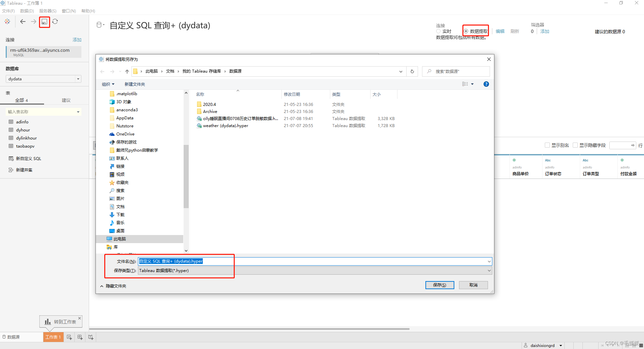Switch to the 工作表 1 tab
The width and height of the screenshot is (644, 349).
(x=53, y=337)
